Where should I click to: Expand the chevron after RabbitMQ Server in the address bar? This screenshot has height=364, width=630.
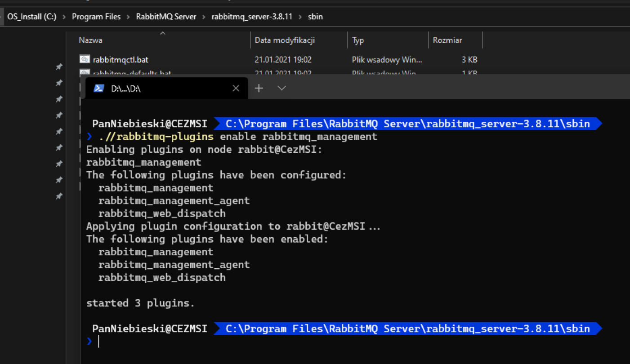click(x=204, y=17)
